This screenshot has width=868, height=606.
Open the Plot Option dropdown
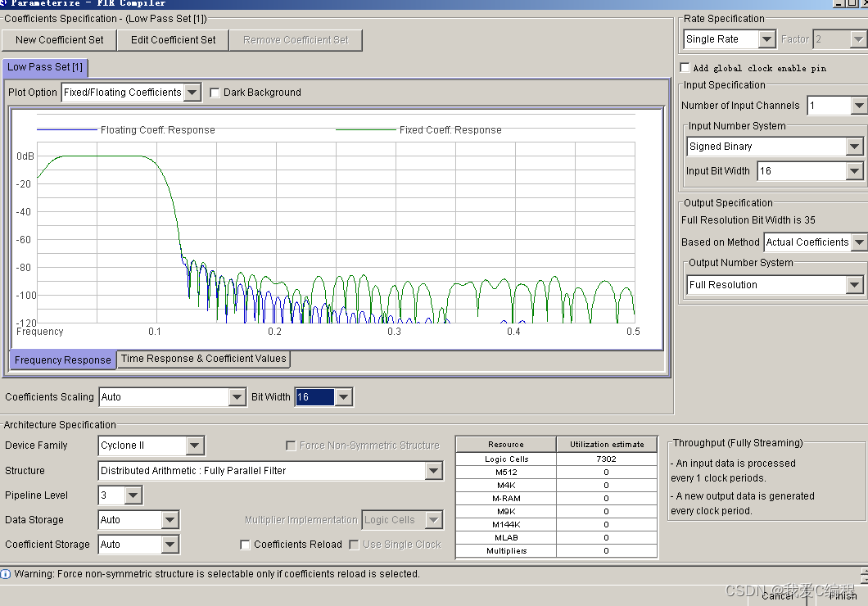pos(192,93)
